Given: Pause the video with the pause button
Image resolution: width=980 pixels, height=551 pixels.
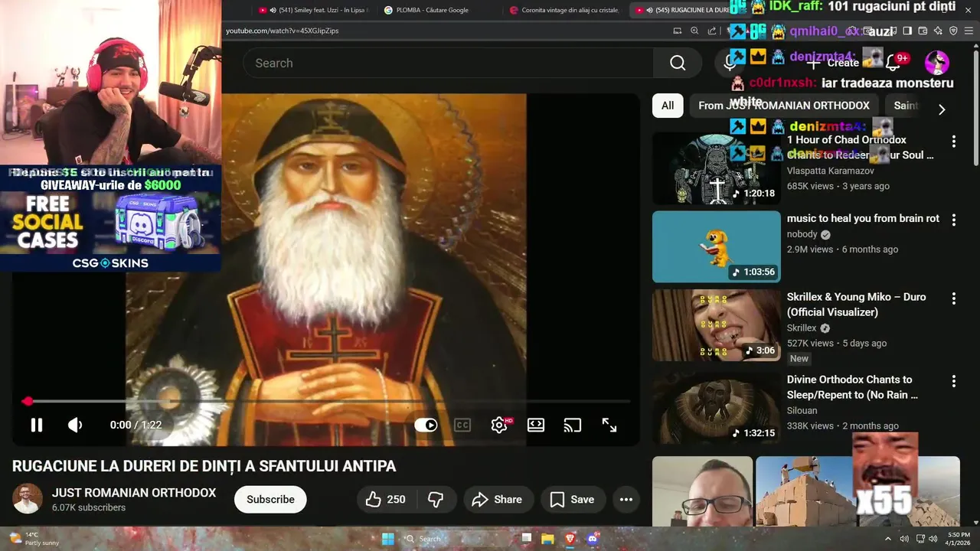Looking at the screenshot, I should click(37, 425).
